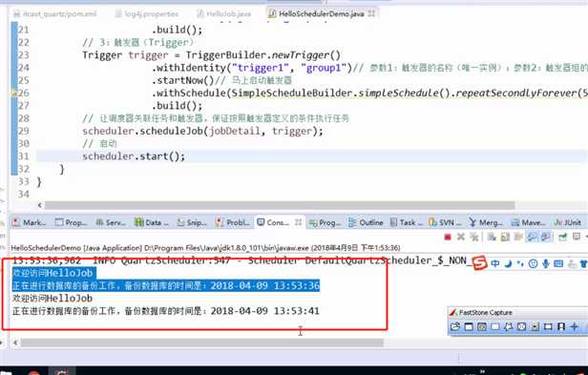The width and height of the screenshot is (588, 375).
Task: Capture fixed-size region in FastStone Capture
Action: [548, 326]
